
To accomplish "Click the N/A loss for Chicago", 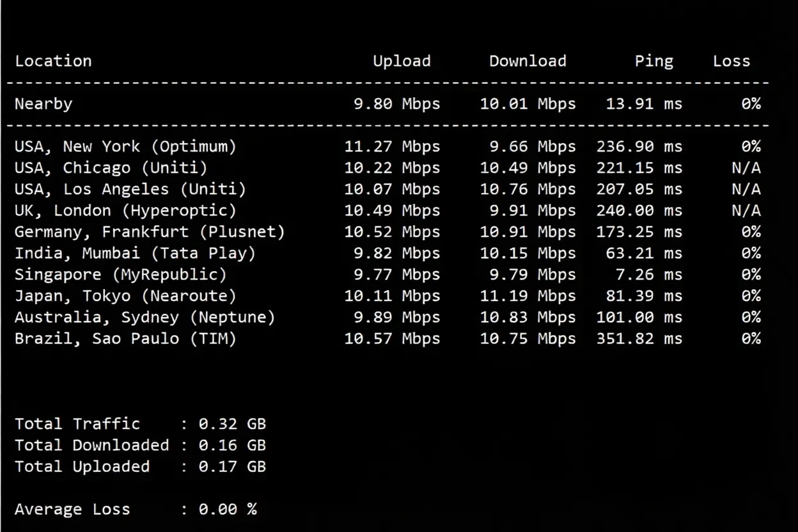I will 746,168.
